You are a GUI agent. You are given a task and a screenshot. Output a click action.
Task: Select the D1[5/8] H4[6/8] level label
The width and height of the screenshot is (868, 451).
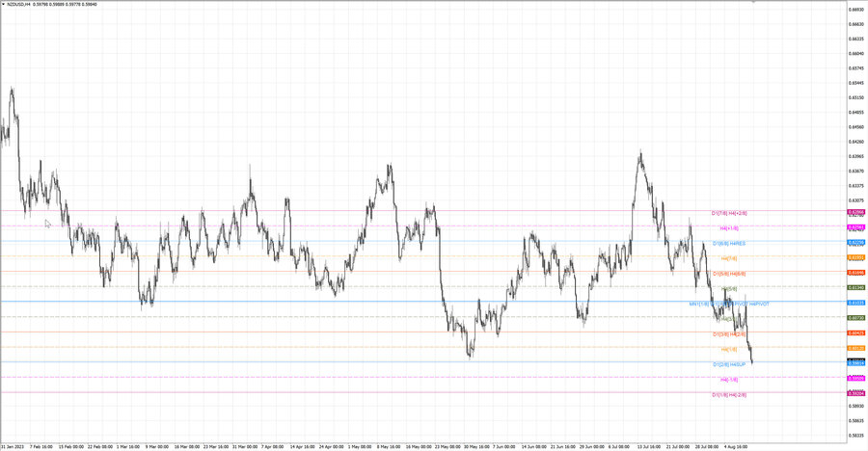(729, 274)
